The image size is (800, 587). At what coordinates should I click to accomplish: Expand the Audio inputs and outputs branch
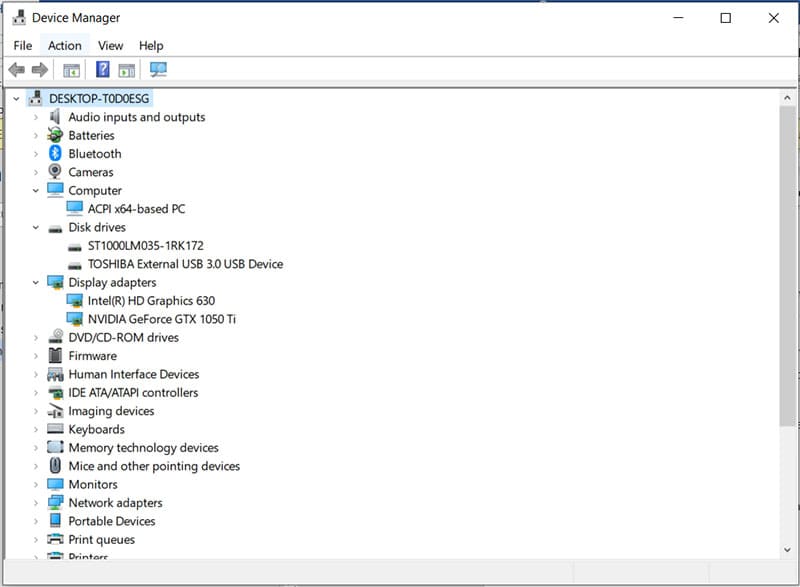pyautogui.click(x=37, y=117)
